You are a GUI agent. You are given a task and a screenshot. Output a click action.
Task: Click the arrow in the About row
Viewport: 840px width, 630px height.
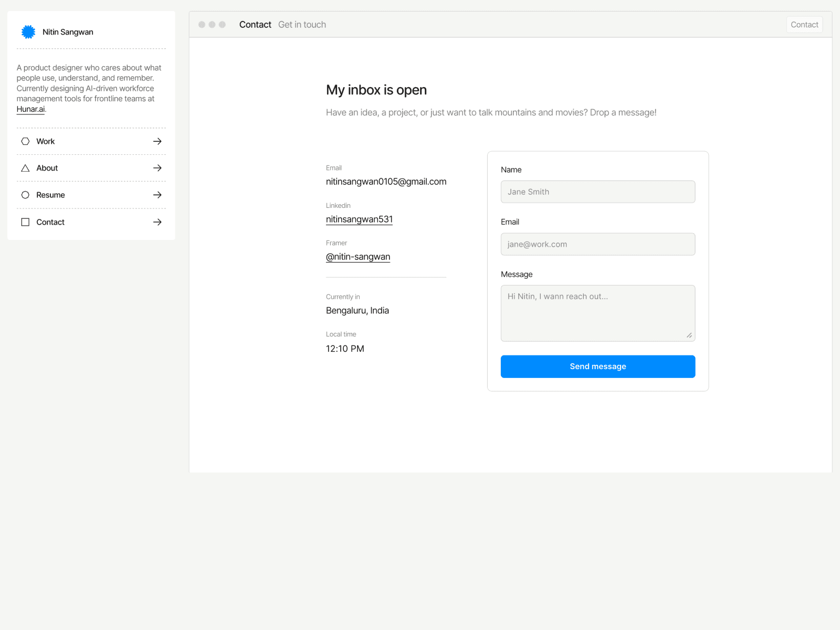click(x=157, y=168)
